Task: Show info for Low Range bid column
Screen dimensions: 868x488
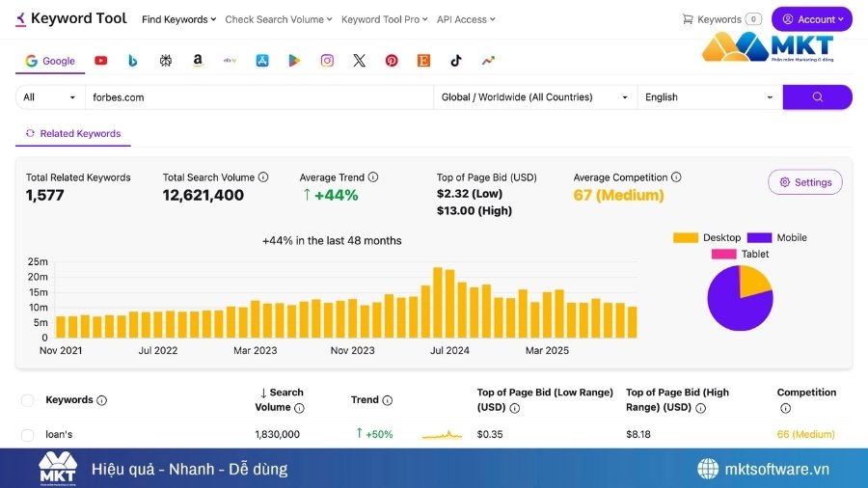Action: coord(514,408)
